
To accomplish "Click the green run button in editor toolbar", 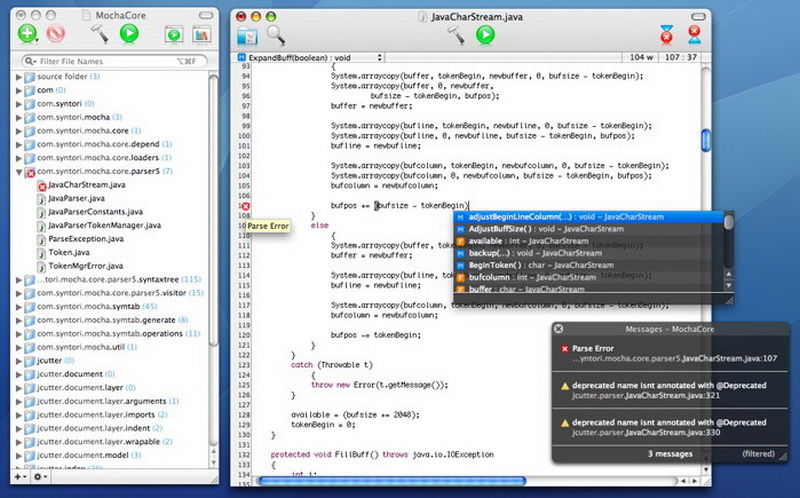I will (485, 35).
